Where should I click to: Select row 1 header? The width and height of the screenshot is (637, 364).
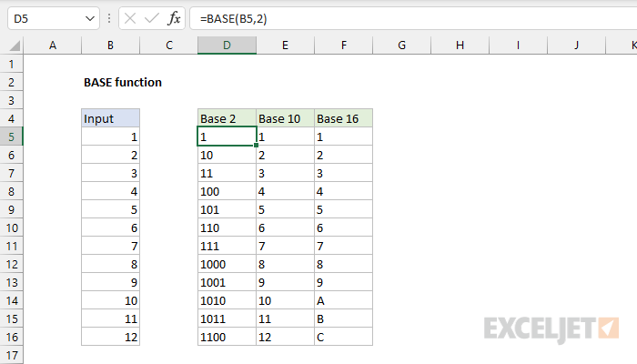coord(11,64)
